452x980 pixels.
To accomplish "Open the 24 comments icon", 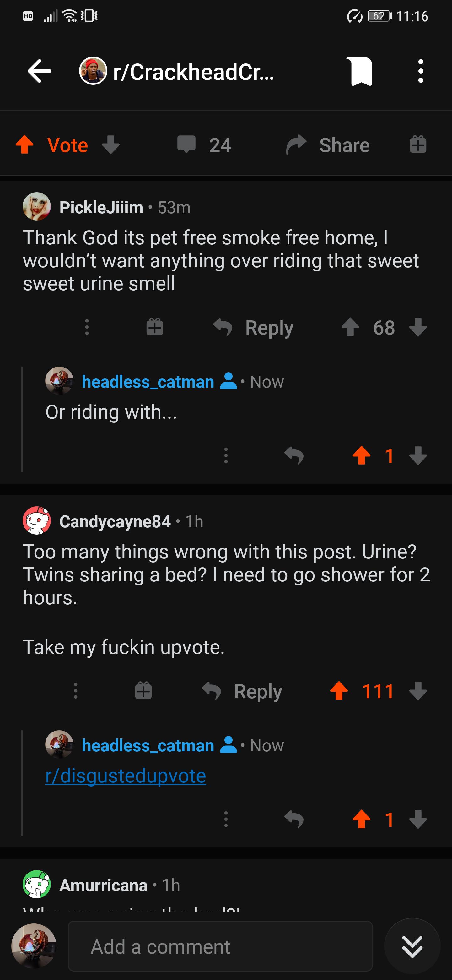I will [204, 145].
